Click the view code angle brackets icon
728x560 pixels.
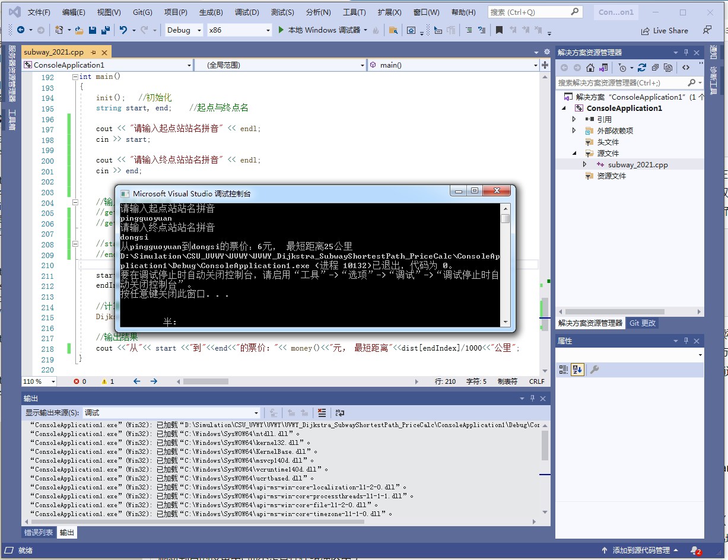click(x=686, y=68)
